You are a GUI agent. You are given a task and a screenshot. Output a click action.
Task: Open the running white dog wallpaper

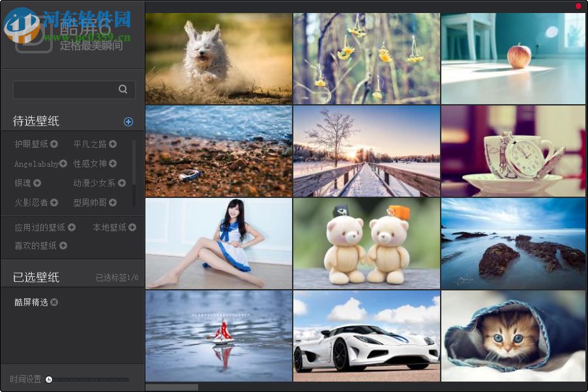(218, 59)
